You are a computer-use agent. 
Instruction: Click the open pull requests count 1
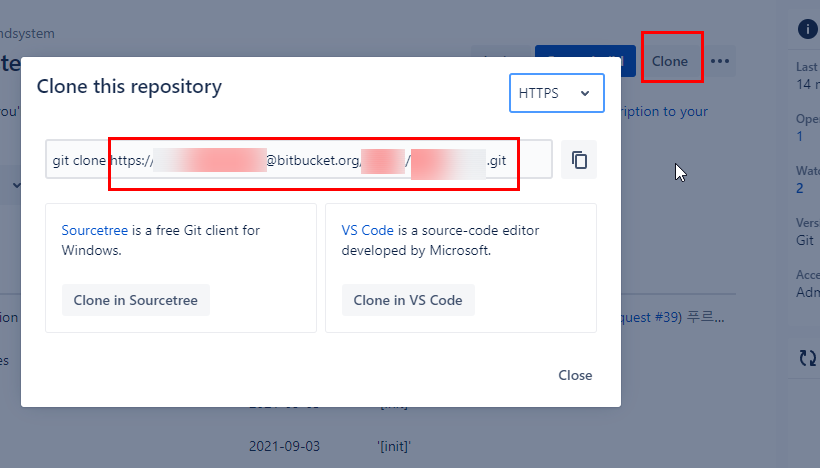click(x=799, y=136)
